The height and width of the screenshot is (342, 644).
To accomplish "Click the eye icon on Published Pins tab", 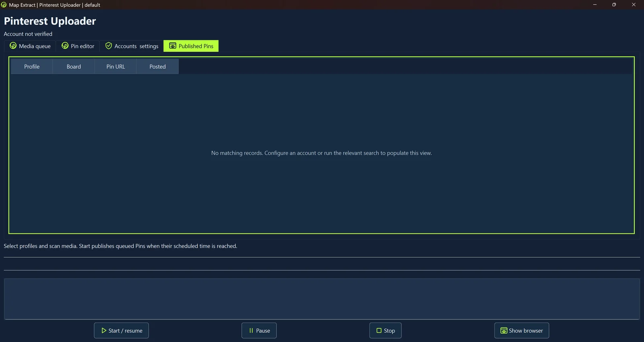I will (173, 46).
